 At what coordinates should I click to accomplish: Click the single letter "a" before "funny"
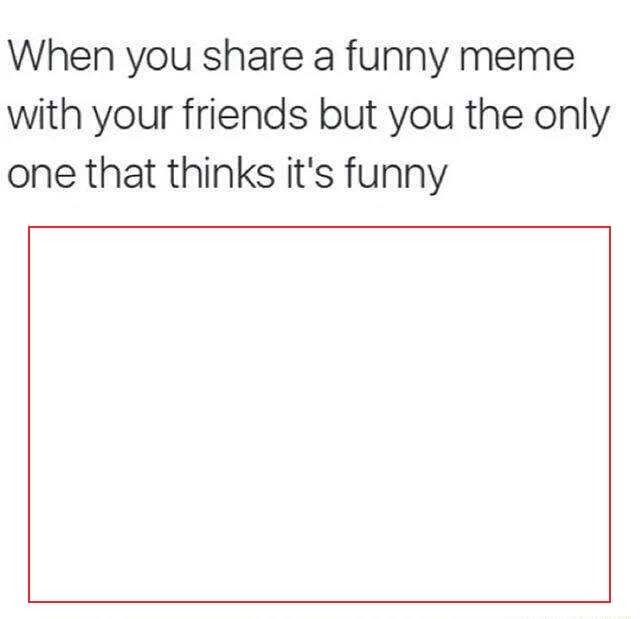point(324,58)
